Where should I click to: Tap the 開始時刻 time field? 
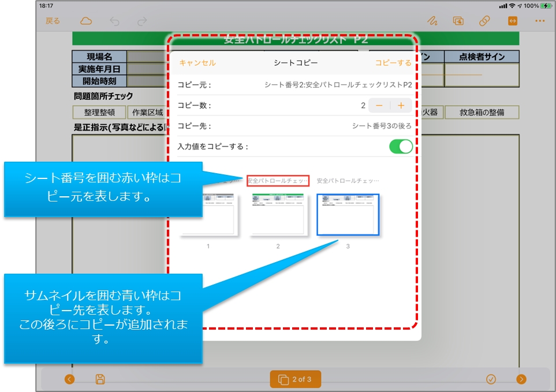[x=147, y=81]
